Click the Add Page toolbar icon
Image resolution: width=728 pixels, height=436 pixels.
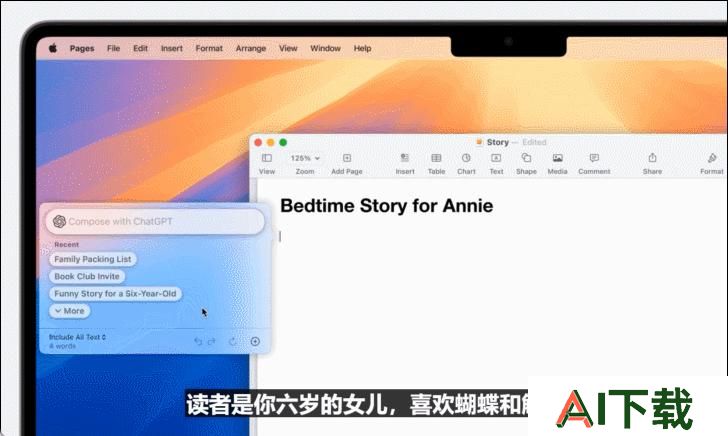(x=347, y=158)
